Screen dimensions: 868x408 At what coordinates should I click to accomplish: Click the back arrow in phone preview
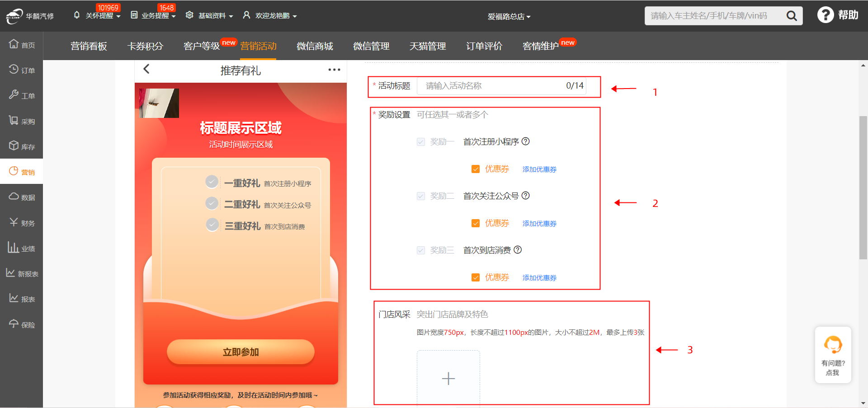(146, 69)
